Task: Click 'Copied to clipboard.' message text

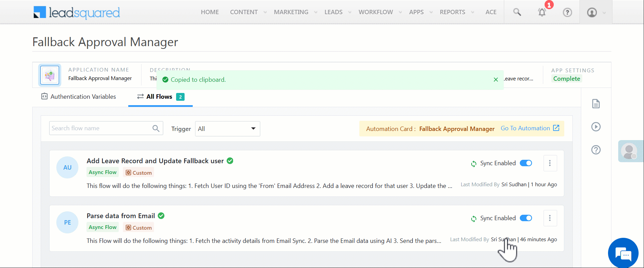Action: pos(198,80)
